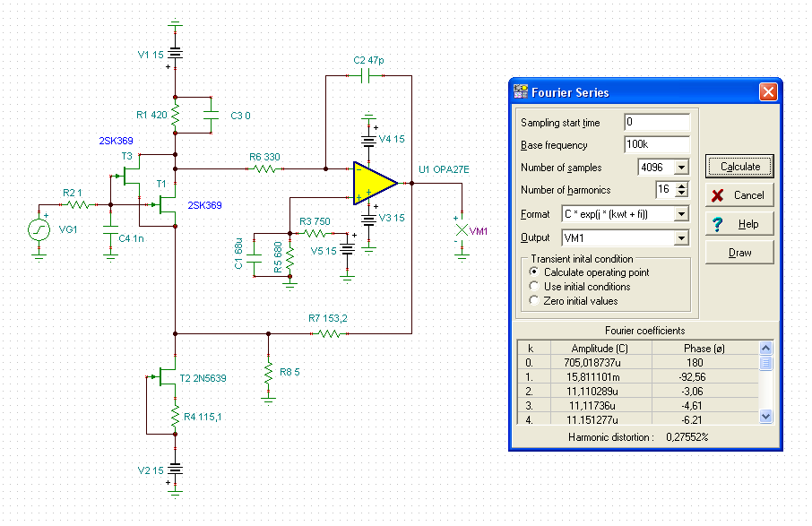The image size is (812, 526).
Task: Click the Phase (ø) column header
Action: [704, 349]
